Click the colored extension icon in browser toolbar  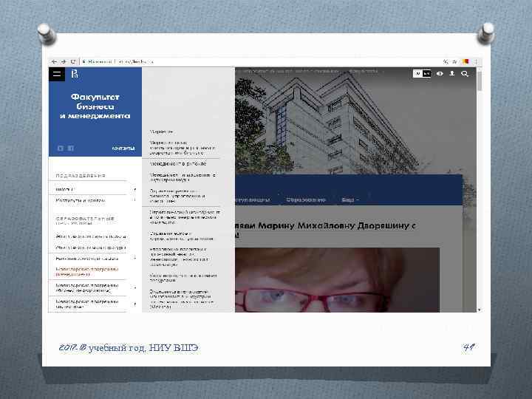465,61
